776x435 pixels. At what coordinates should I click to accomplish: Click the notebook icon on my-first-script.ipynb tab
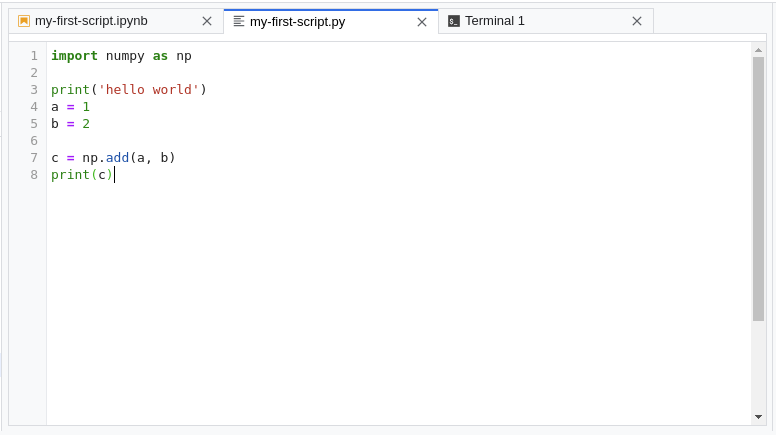[x=24, y=21]
